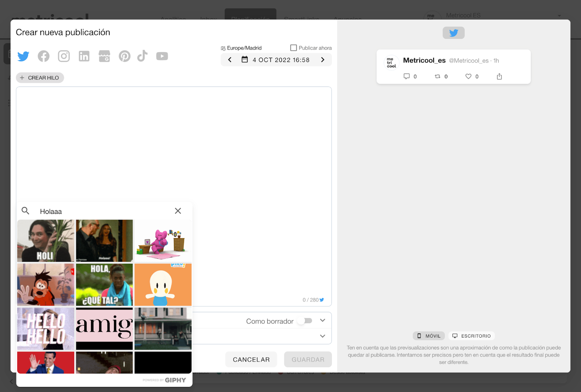Click the retweet icon in tweet preview

click(x=438, y=76)
